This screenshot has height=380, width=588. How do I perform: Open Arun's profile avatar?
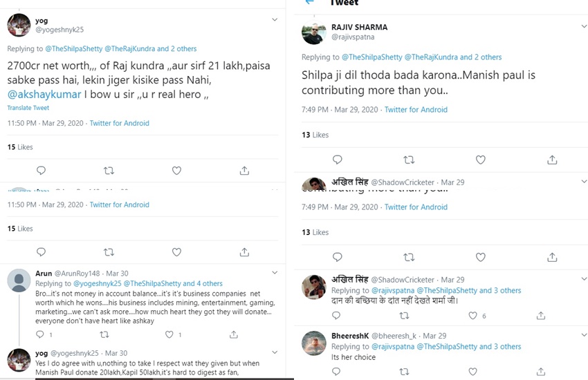(18, 280)
